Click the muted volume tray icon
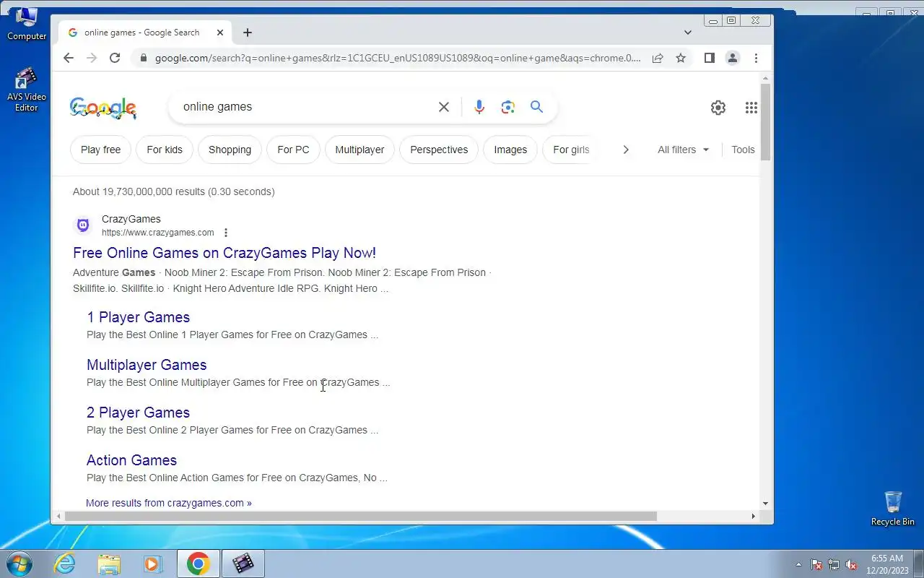The height and width of the screenshot is (578, 924). point(852,564)
